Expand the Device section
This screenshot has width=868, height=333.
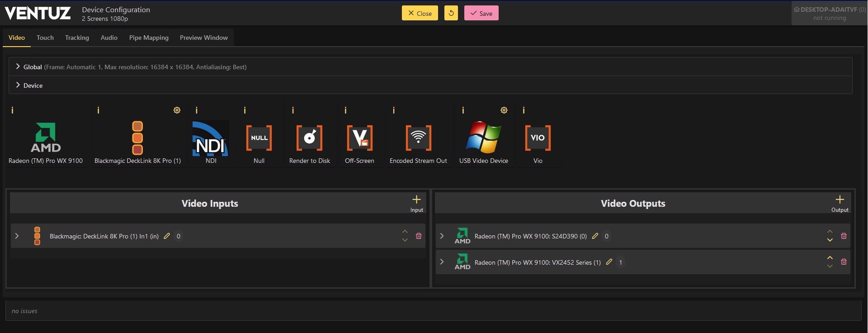[x=18, y=85]
